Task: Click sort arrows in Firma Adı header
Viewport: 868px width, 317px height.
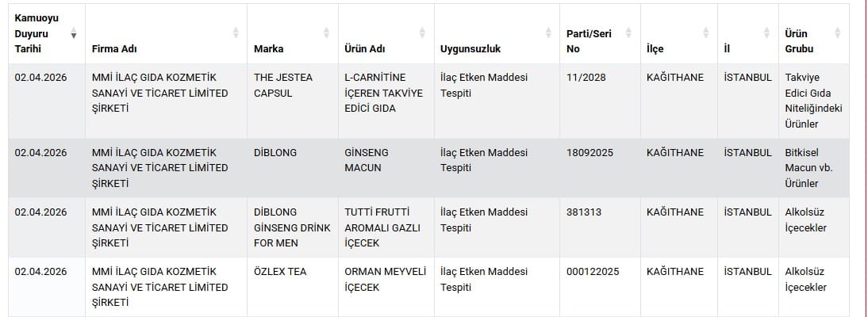Action: (236, 33)
